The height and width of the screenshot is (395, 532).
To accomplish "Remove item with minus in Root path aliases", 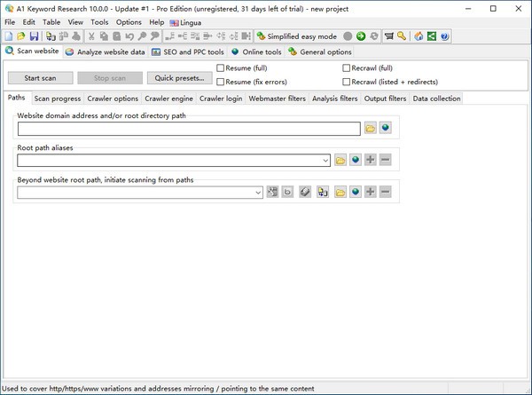I will (385, 160).
